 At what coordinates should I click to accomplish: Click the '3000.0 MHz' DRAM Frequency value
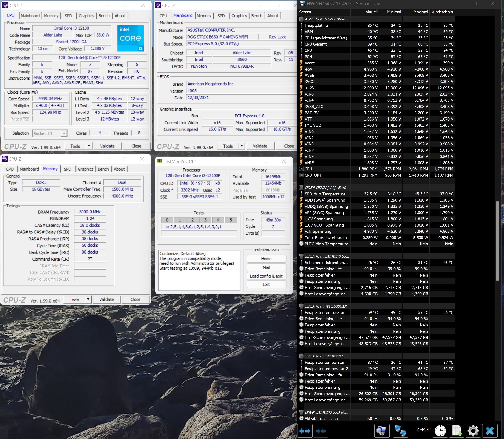click(x=90, y=212)
